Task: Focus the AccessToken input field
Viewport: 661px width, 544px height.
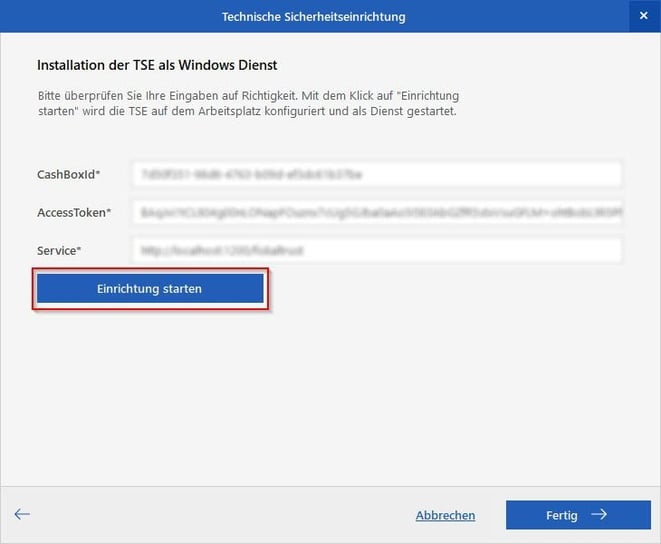Action: pyautogui.click(x=376, y=212)
